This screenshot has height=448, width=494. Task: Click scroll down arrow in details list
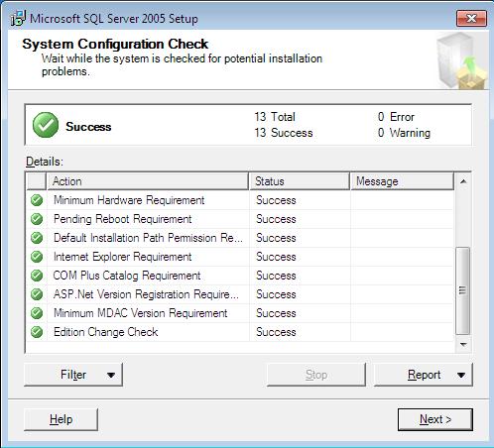pos(463,345)
